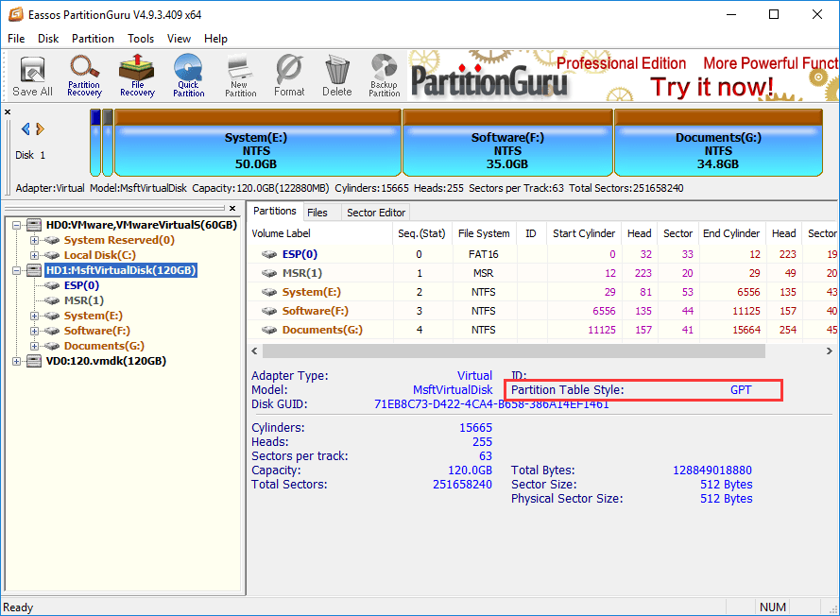Open Partition Recovery tool

point(84,77)
